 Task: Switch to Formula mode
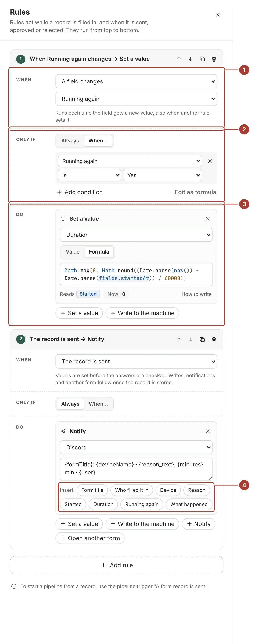pyautogui.click(x=99, y=252)
